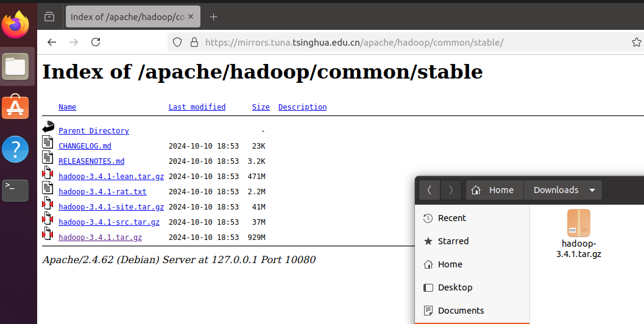This screenshot has width=644, height=324.
Task: Select Desktop in the Files sidebar
Action: coord(472,287)
